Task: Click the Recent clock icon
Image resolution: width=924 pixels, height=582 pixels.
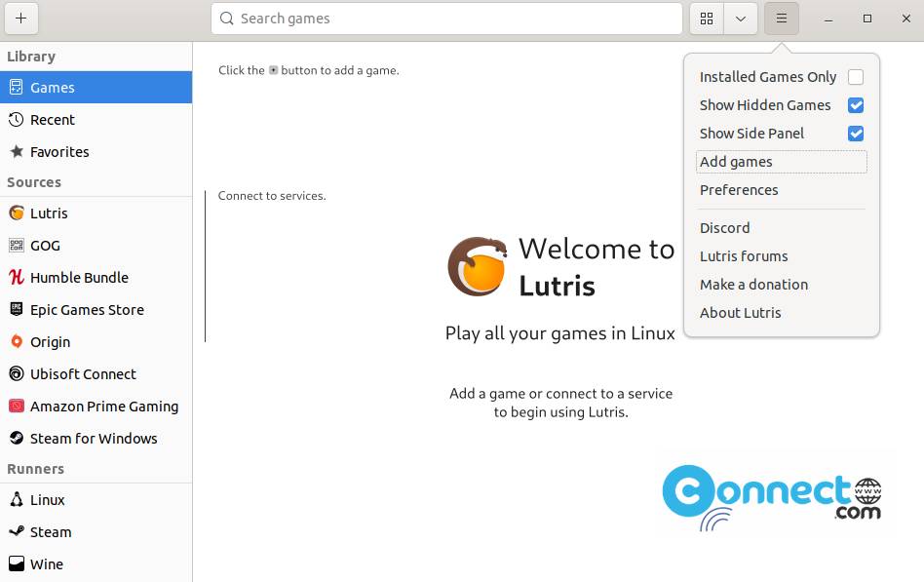Action: [17, 120]
